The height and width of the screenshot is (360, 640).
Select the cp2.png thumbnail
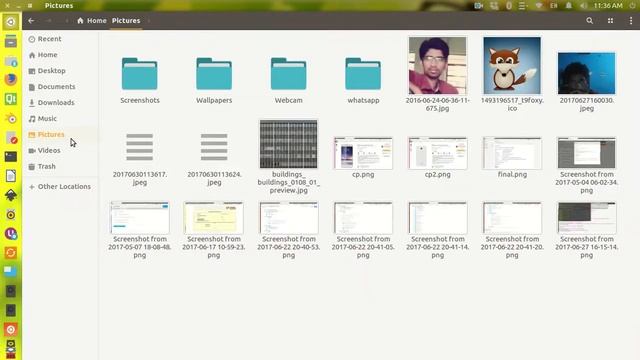438,153
